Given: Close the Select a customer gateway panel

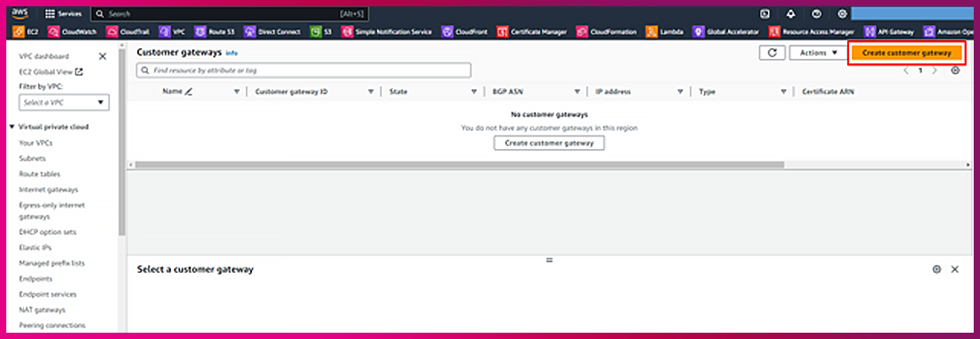Looking at the screenshot, I should 954,269.
